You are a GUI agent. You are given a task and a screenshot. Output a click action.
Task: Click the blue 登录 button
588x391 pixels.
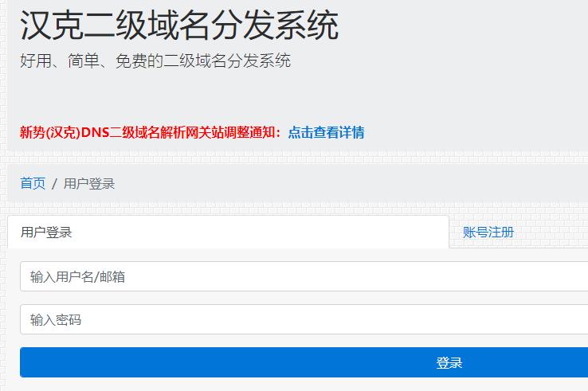[304, 362]
